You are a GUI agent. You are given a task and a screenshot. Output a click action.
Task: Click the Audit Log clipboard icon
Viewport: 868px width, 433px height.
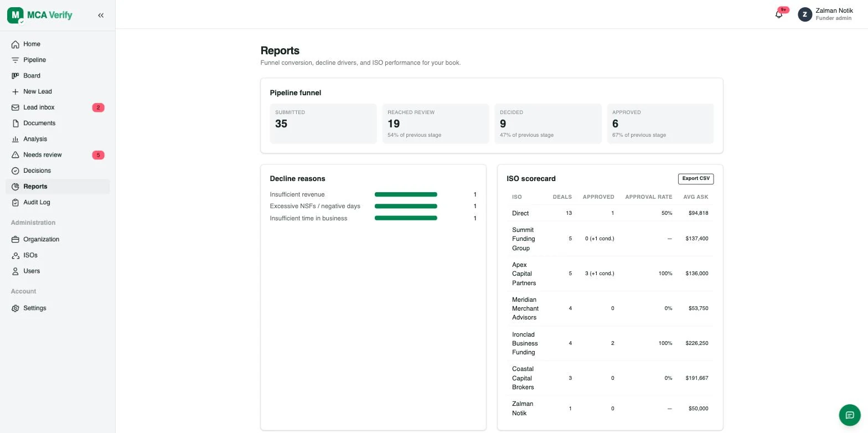click(15, 203)
